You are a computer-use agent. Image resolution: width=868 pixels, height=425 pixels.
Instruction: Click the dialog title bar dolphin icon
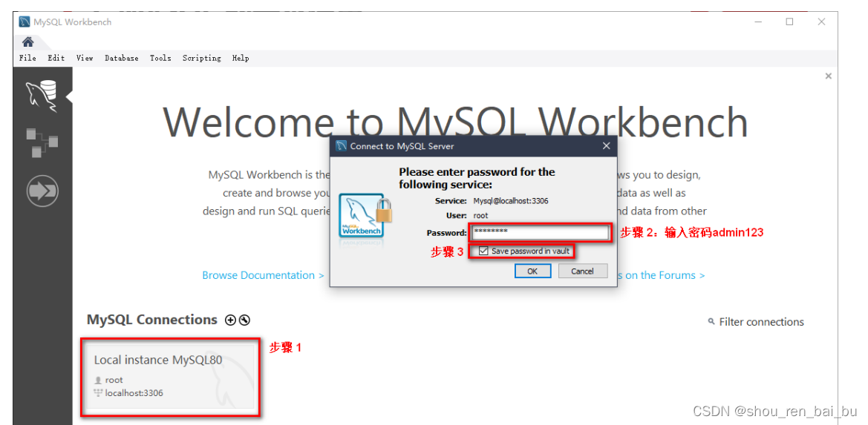pyautogui.click(x=341, y=146)
